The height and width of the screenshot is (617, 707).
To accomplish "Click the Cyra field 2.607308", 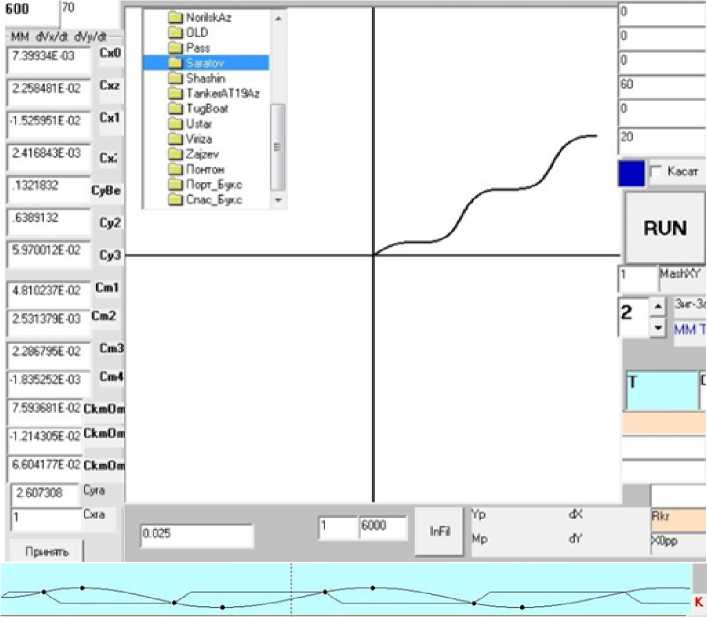I will [45, 495].
